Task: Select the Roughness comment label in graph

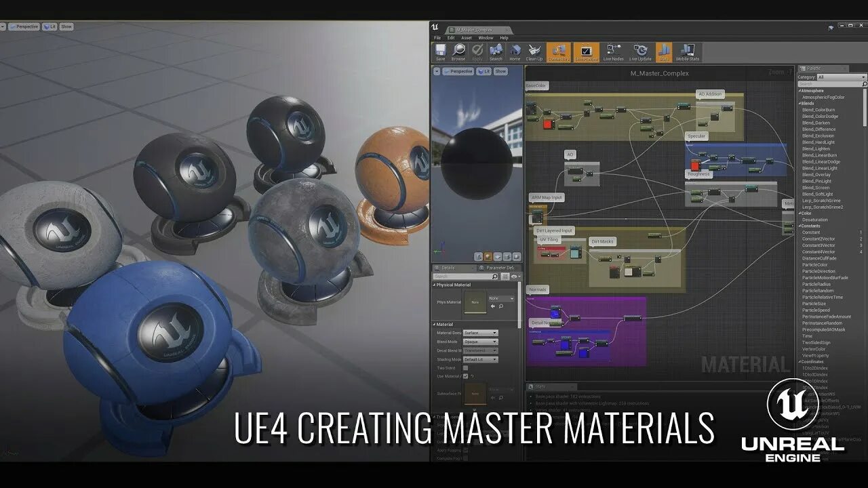Action: click(x=699, y=174)
